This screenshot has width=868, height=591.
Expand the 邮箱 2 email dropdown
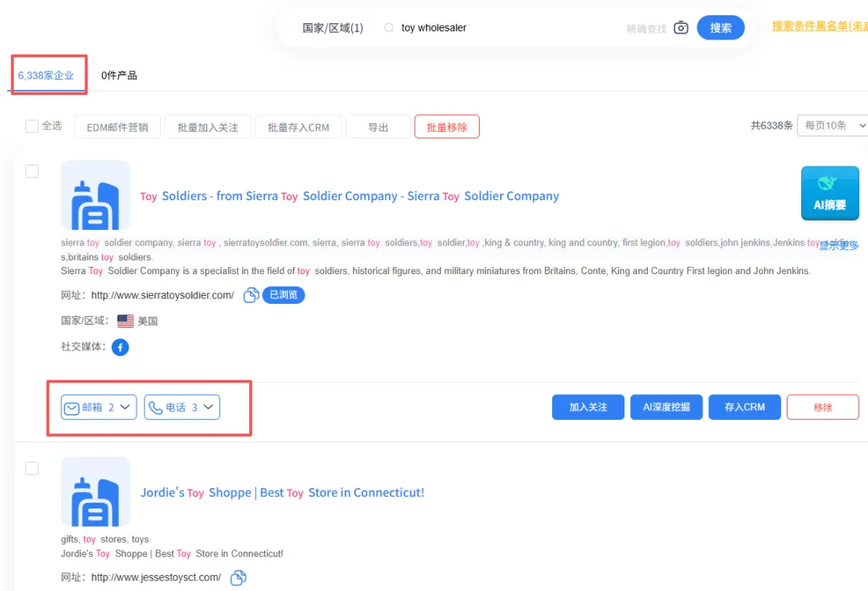[x=99, y=407]
